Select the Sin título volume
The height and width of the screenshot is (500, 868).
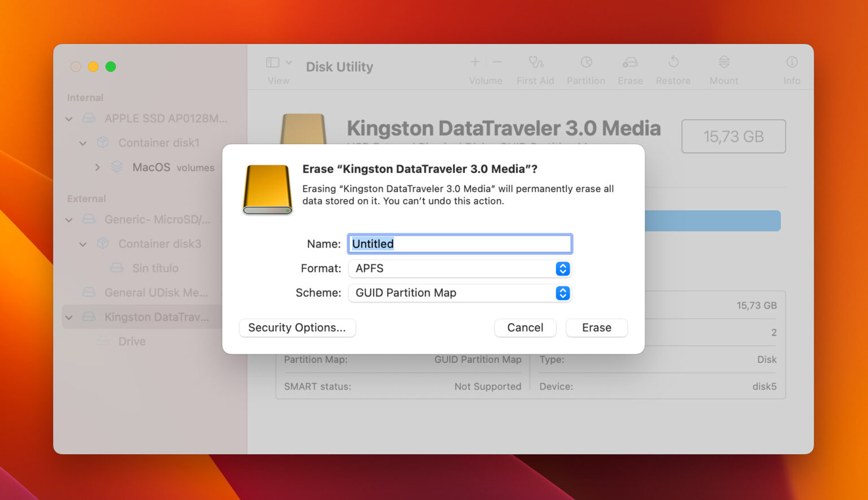coord(155,268)
